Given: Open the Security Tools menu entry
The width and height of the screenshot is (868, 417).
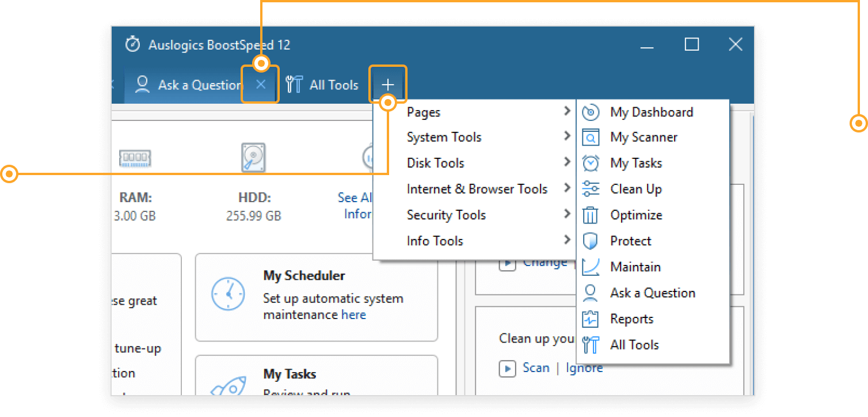Looking at the screenshot, I should 446,215.
